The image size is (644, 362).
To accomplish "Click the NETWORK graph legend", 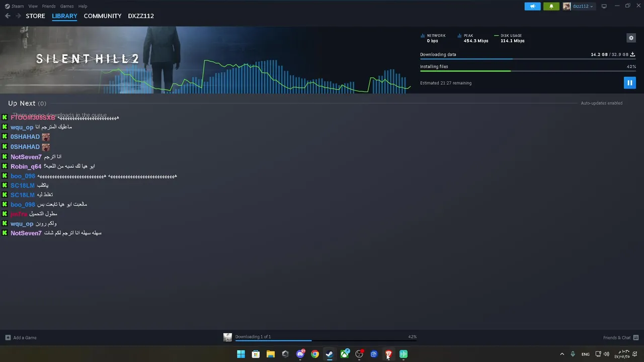I will [433, 38].
